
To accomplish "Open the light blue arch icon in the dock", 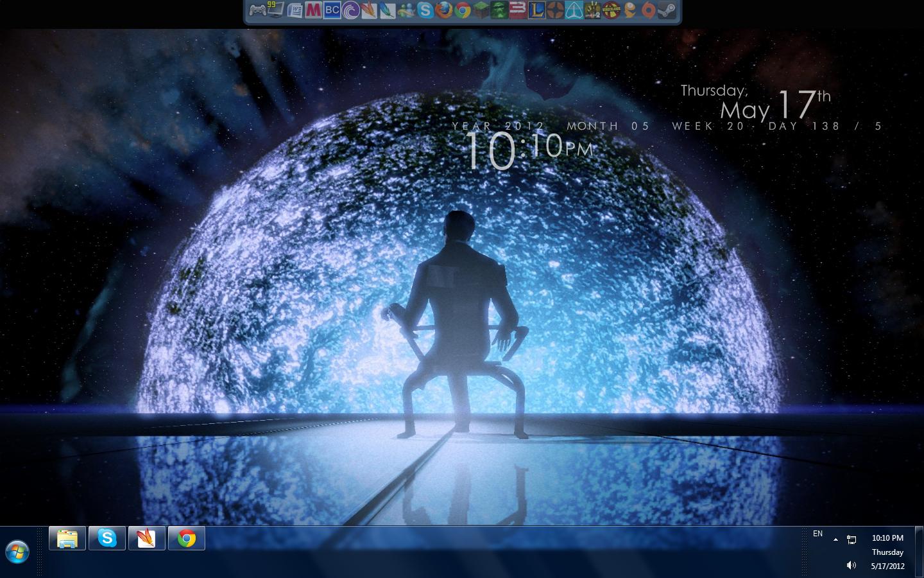I will [574, 10].
